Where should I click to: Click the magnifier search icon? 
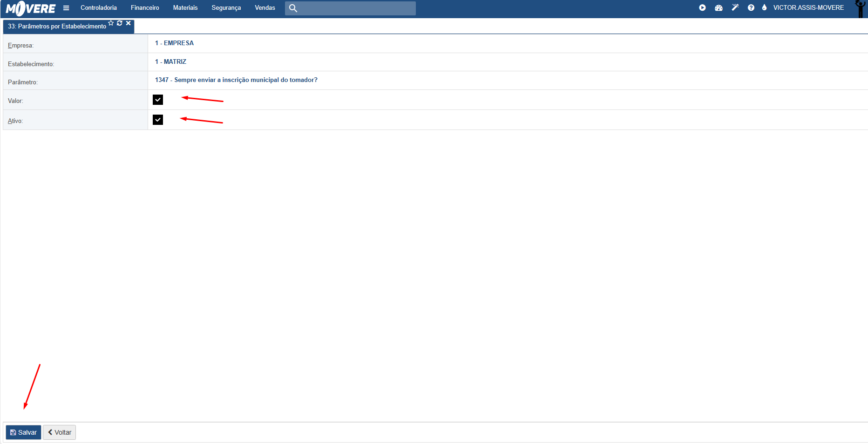293,8
